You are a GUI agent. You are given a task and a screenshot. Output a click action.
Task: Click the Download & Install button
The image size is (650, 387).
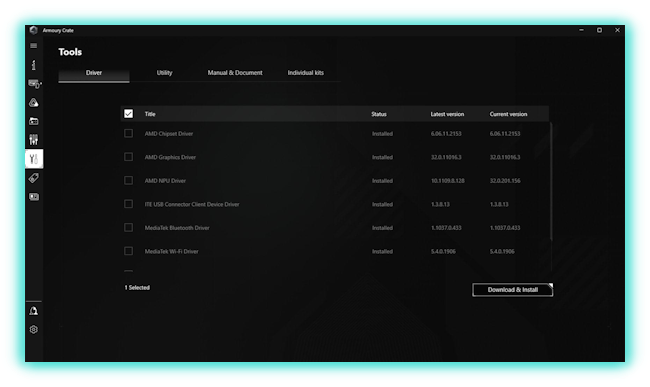pos(512,290)
